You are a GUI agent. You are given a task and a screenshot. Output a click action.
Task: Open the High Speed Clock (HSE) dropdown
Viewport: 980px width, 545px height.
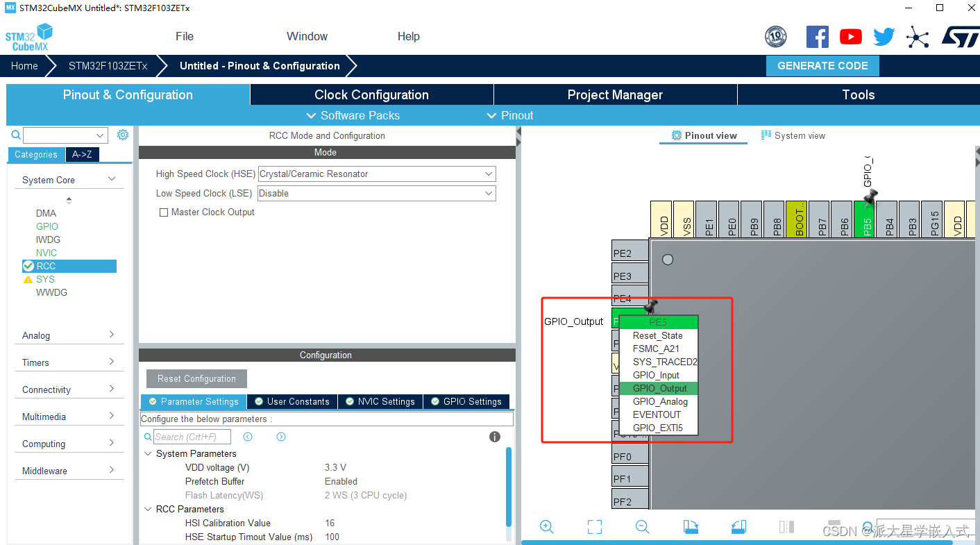tap(377, 174)
